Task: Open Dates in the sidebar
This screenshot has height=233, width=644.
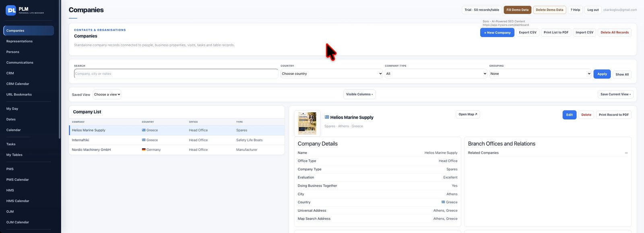Action: click(x=11, y=119)
